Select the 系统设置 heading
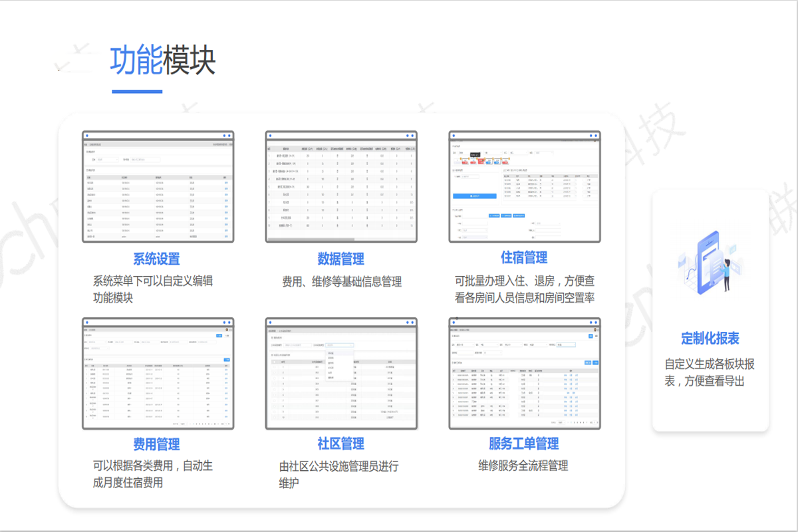 tap(156, 259)
